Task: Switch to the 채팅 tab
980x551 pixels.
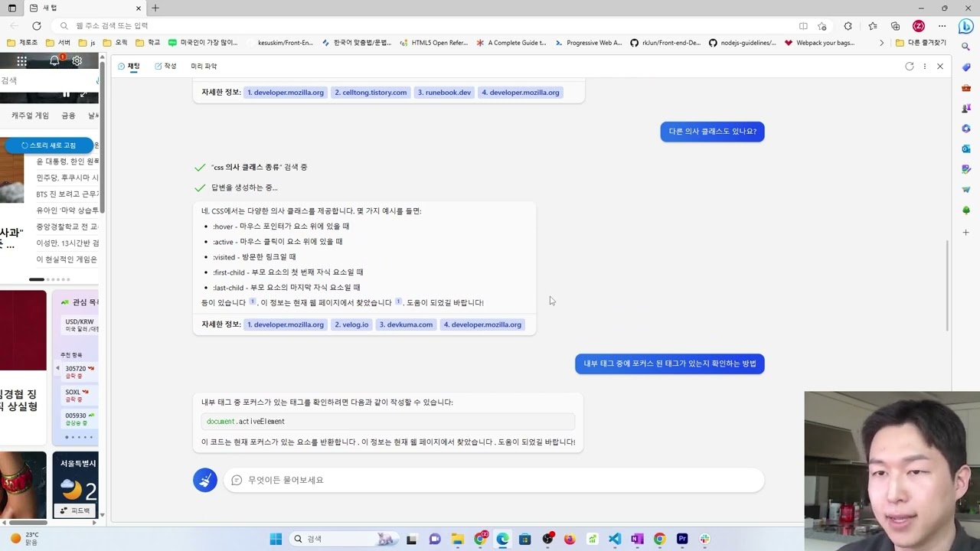Action: click(129, 67)
